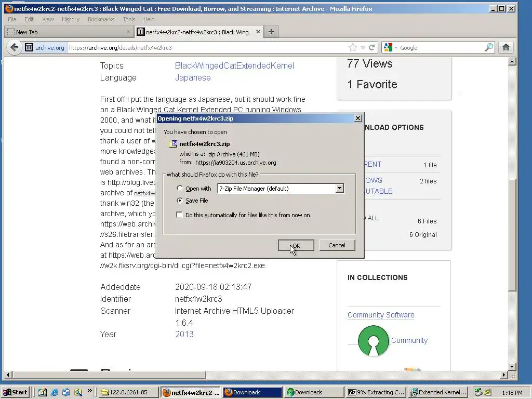Viewport: 532px width, 399px height.
Task: Reload the page with the refresh icon
Action: 372,47
